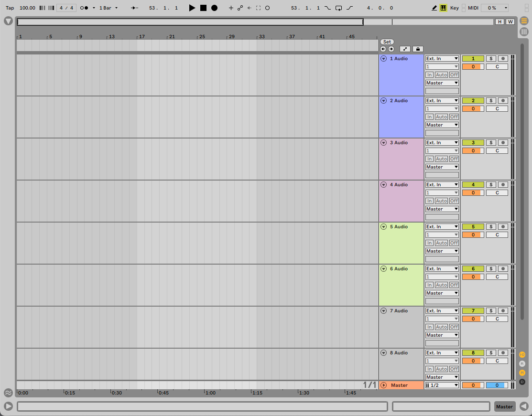
Task: Toggle Lock Envelopes padlock
Action: 418,49
